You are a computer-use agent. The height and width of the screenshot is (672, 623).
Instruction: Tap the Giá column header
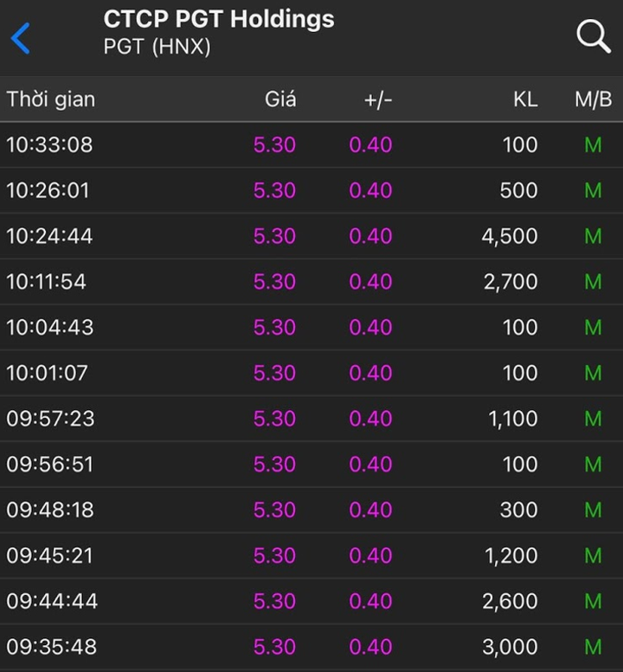click(280, 99)
